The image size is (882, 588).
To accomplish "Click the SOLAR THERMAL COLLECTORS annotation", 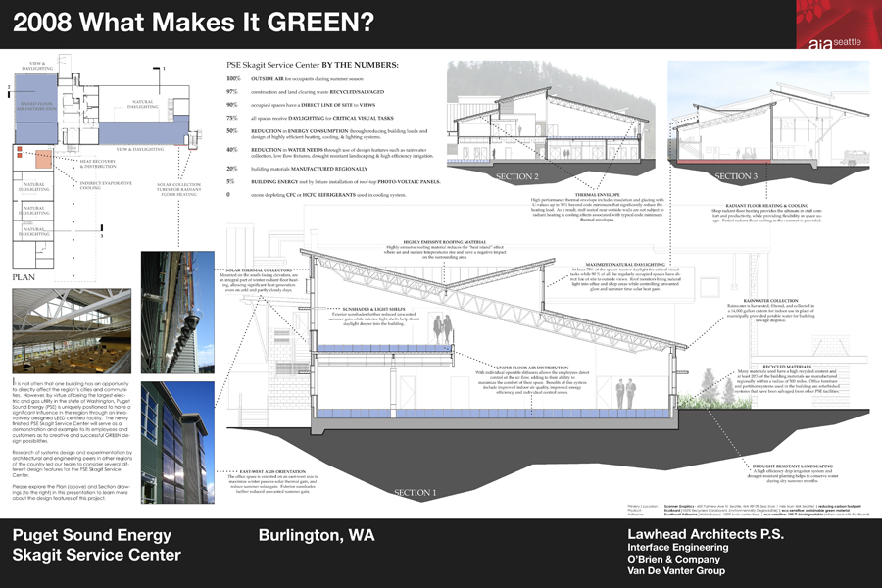I will coord(259,280).
